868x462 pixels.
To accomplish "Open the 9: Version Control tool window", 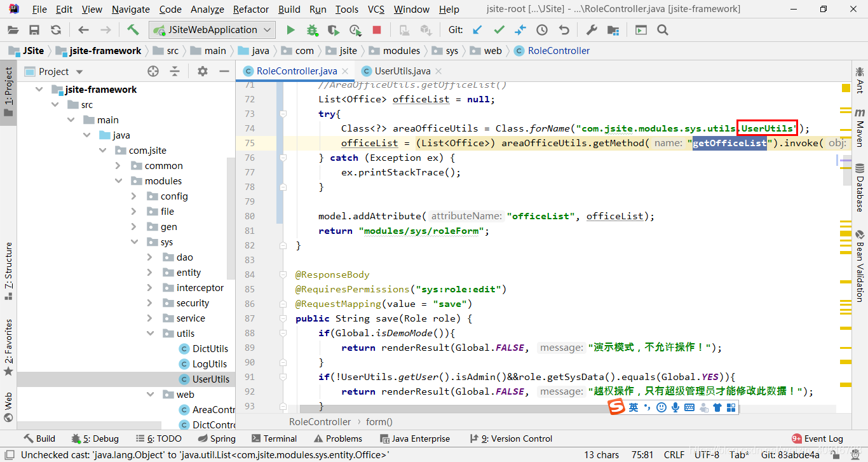I will 510,438.
